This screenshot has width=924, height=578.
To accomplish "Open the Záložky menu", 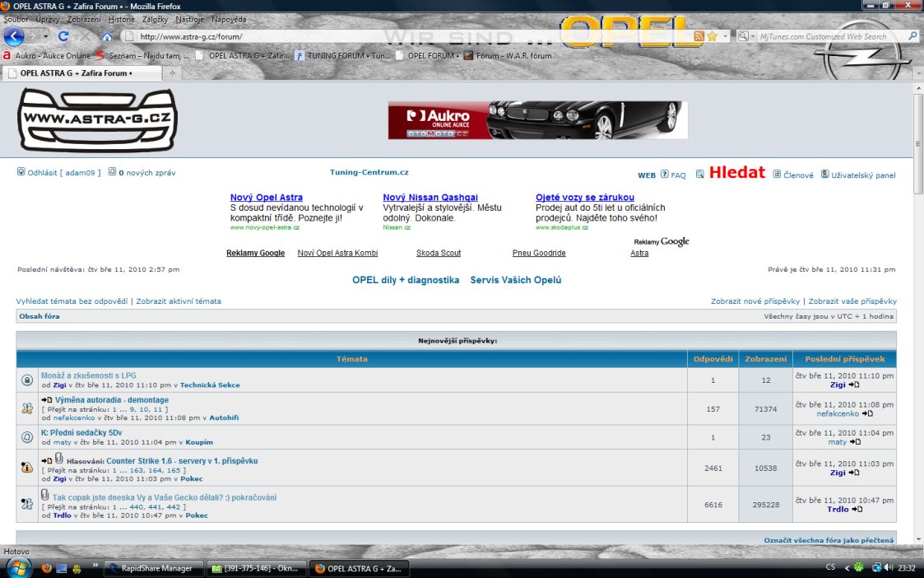I will pos(156,19).
